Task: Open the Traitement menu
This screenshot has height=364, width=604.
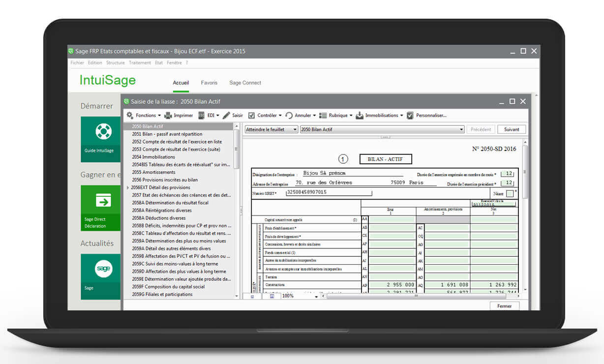Action: pos(140,63)
